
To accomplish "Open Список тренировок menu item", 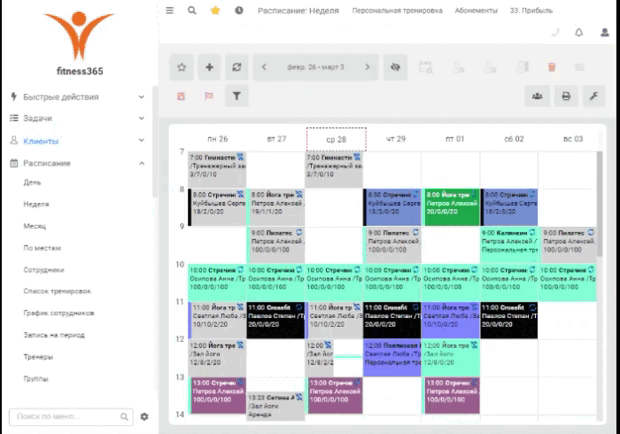I will pos(57,291).
